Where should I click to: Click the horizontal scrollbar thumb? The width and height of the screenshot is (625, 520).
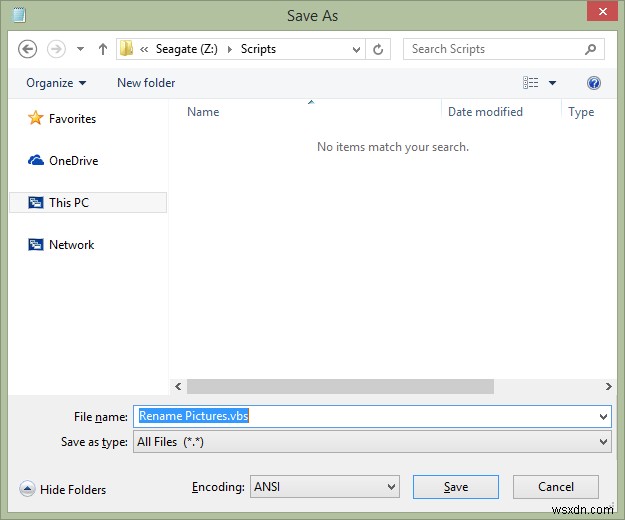[x=340, y=387]
